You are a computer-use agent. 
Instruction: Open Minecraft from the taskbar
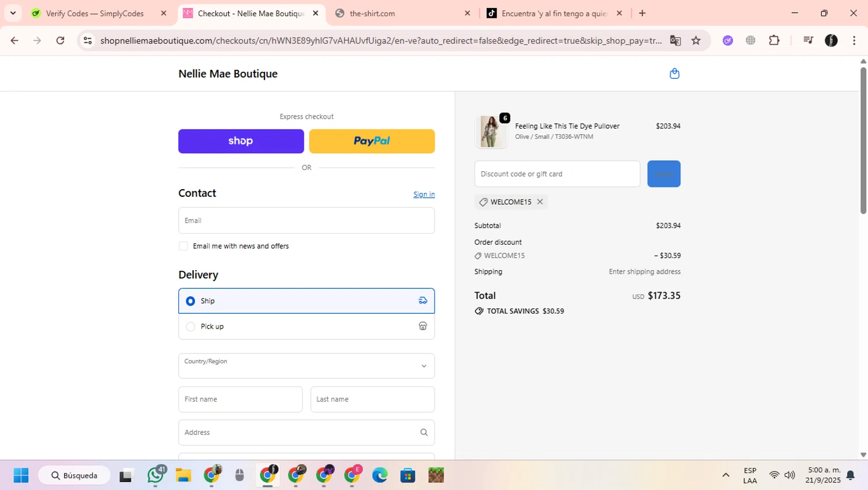pos(436,476)
